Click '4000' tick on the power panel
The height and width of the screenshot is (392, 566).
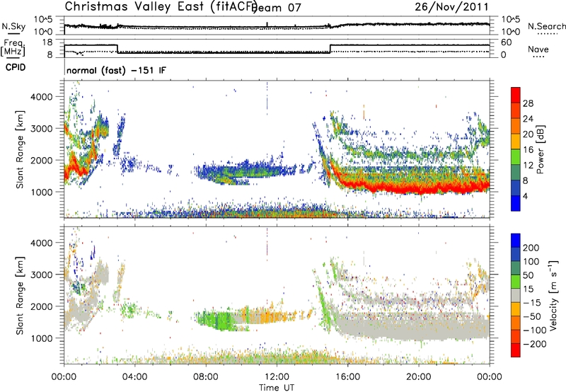tap(41, 97)
